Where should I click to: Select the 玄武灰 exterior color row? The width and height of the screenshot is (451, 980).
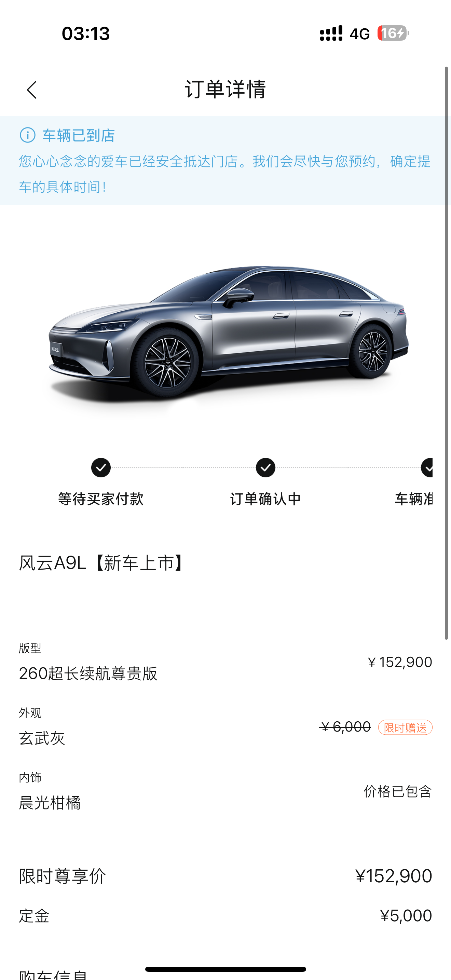pyautogui.click(x=225, y=727)
